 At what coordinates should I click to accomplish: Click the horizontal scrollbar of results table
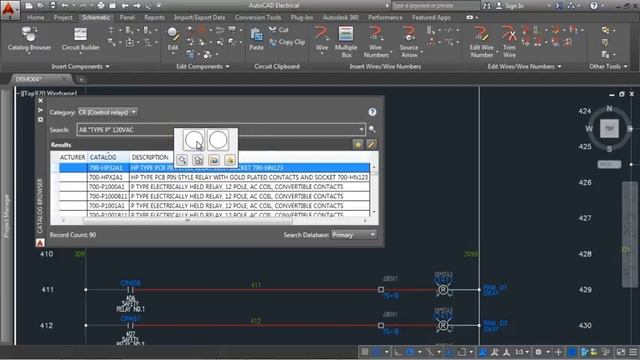click(x=187, y=220)
